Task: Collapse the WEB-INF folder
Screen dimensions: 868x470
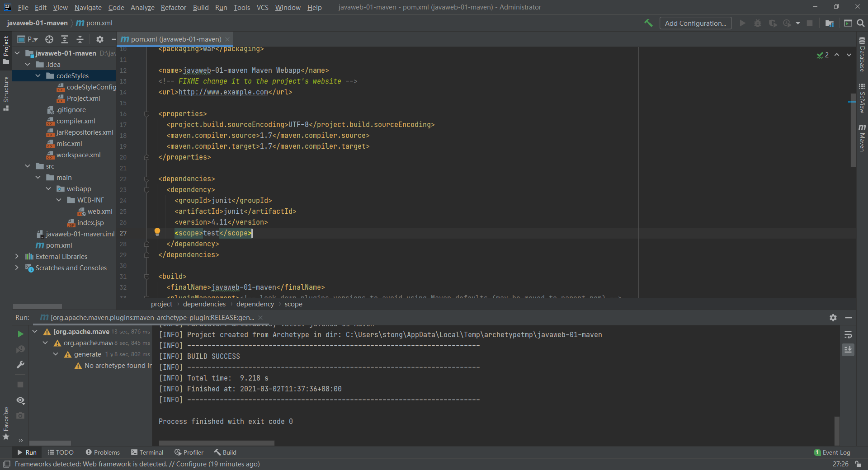Action: 59,200
